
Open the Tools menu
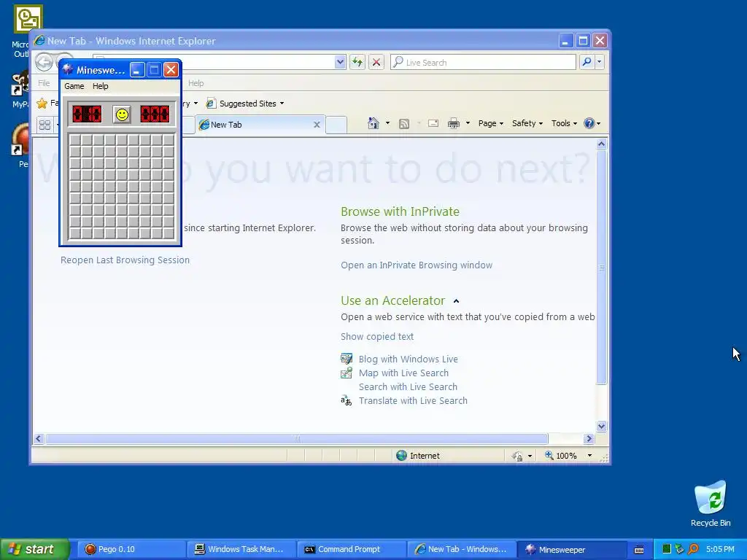point(564,123)
